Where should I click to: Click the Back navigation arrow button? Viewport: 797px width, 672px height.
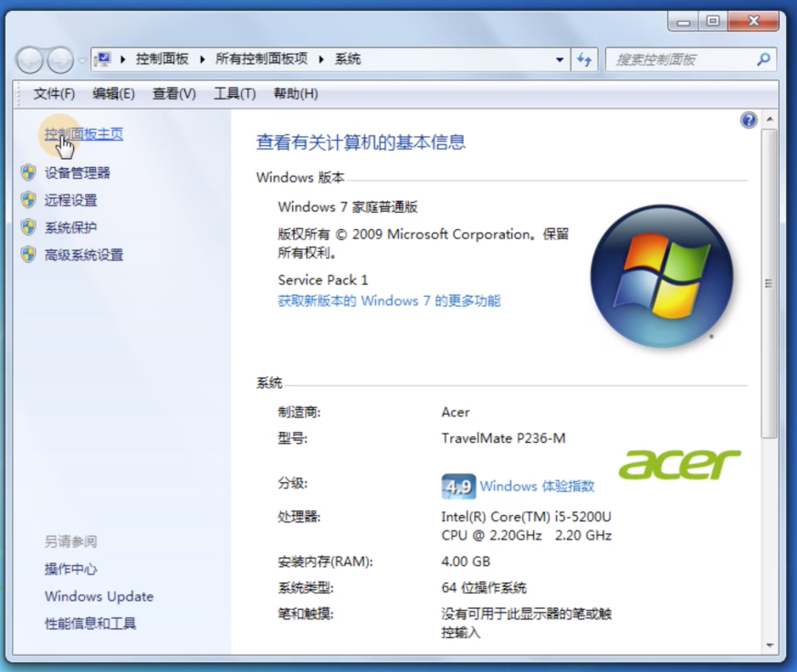(x=29, y=60)
